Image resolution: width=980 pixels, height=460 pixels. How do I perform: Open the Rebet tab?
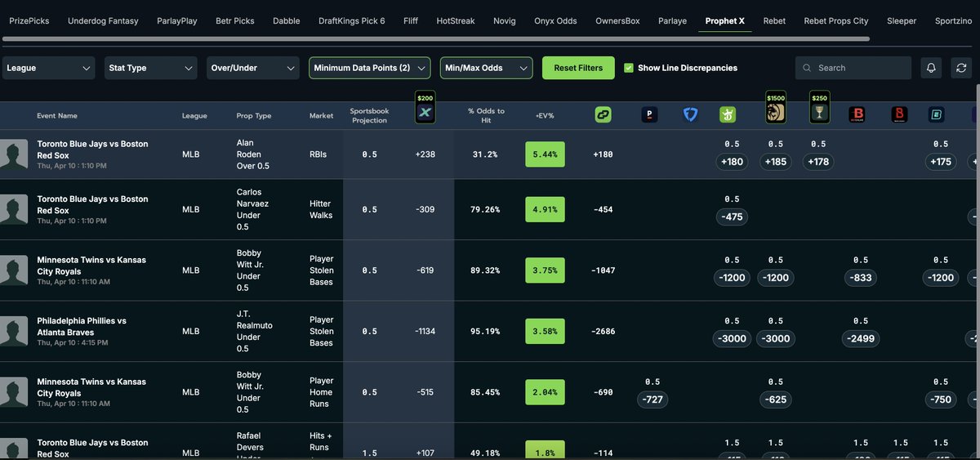(774, 20)
